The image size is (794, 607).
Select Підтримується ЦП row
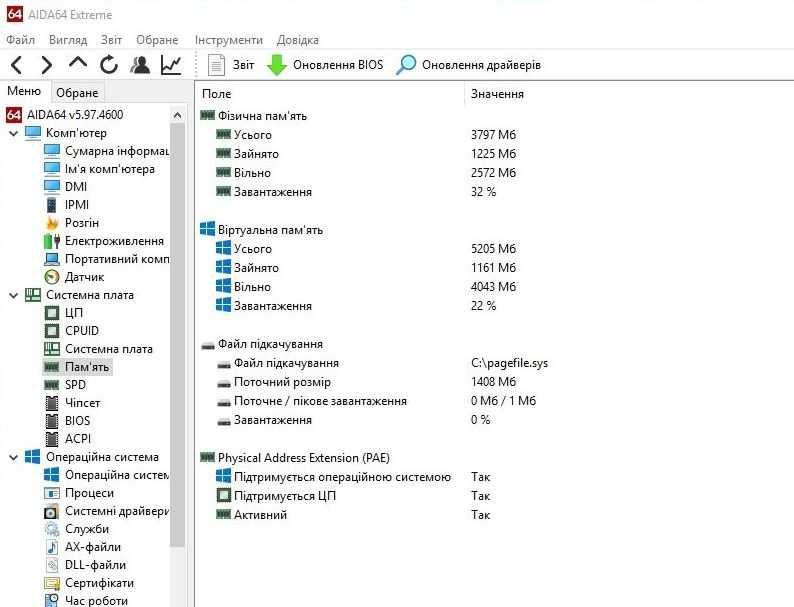285,496
